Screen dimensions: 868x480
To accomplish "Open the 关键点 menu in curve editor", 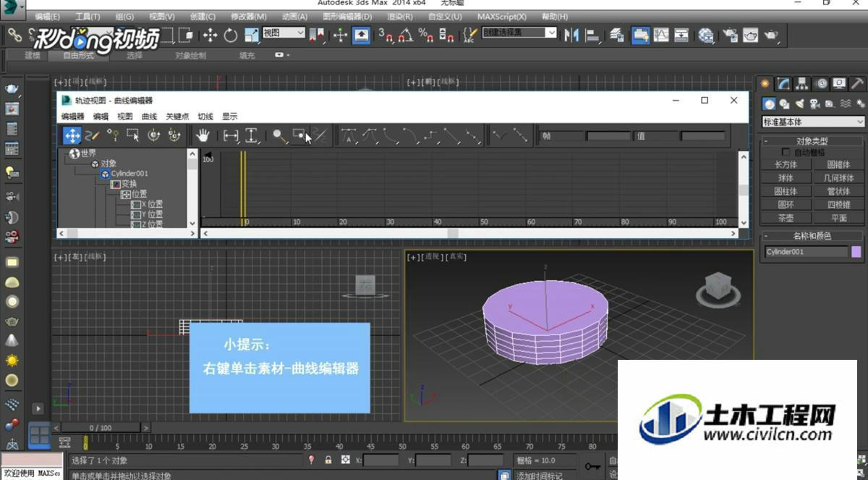I will point(177,117).
